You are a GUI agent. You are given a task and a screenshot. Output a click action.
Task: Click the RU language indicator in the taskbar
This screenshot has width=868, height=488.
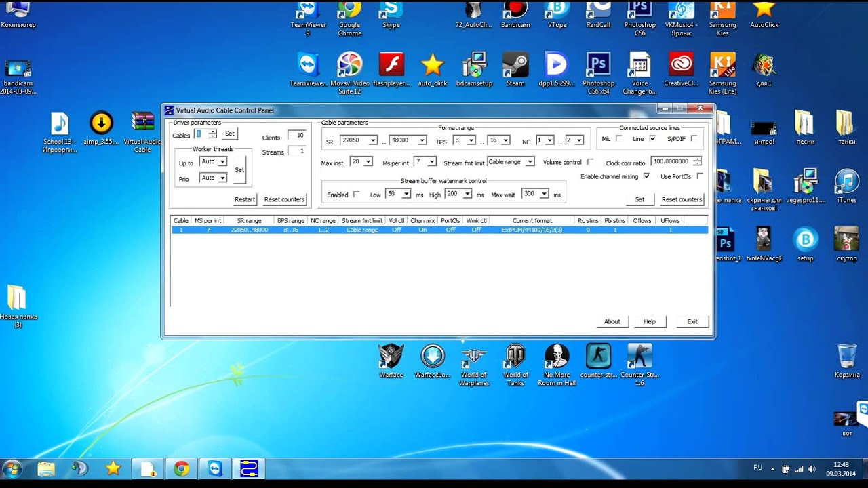tap(757, 468)
